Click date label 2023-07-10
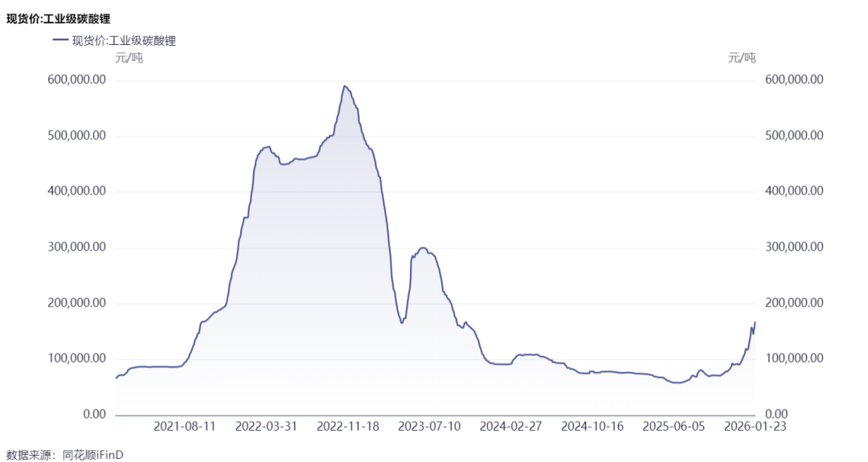Viewport: 868px width, 462px height. click(x=429, y=427)
